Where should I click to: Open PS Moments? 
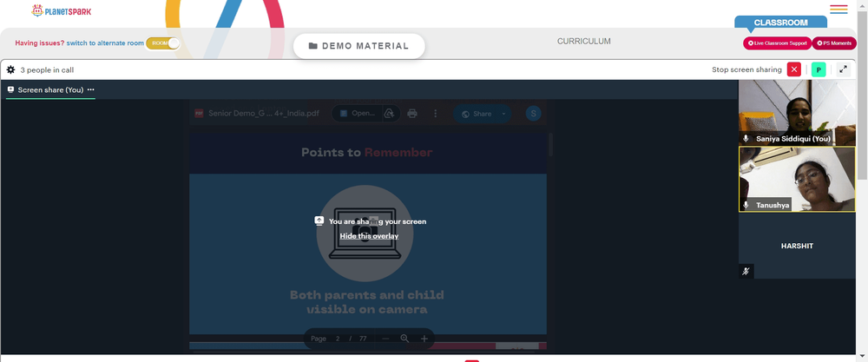tap(834, 43)
